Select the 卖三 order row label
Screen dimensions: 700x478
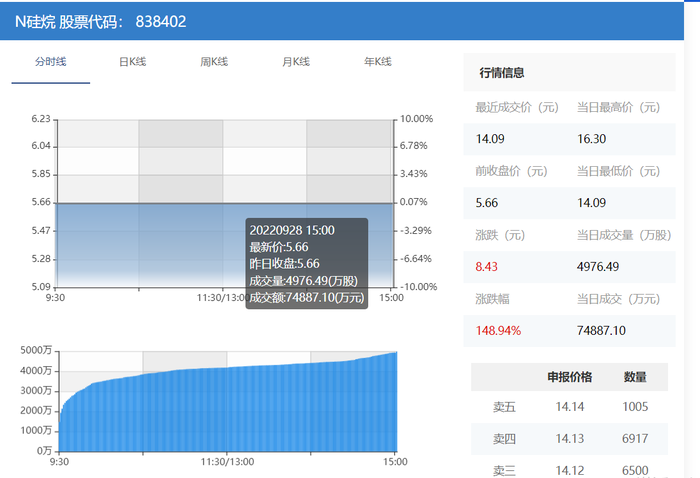pyautogui.click(x=504, y=470)
